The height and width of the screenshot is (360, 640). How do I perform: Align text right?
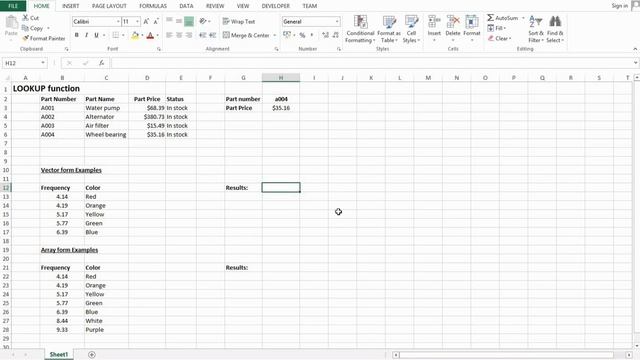tap(189, 36)
